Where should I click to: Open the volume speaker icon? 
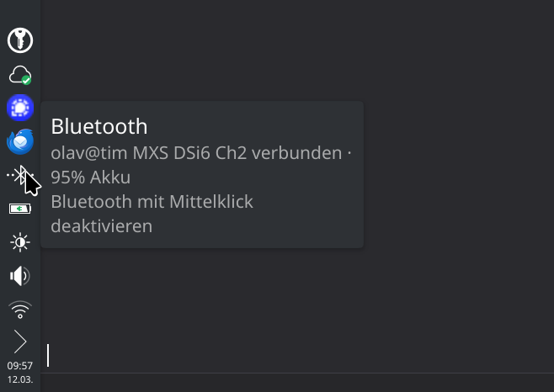pos(20,276)
